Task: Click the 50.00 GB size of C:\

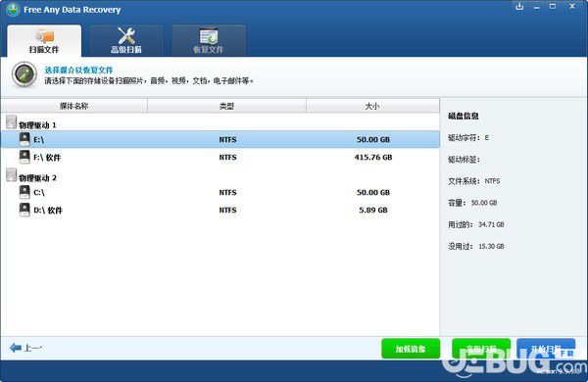Action: coord(373,193)
